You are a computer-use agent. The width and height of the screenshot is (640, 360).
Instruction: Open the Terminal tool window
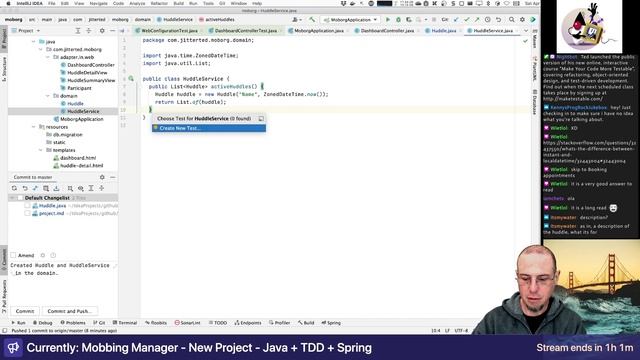[x=125, y=323]
